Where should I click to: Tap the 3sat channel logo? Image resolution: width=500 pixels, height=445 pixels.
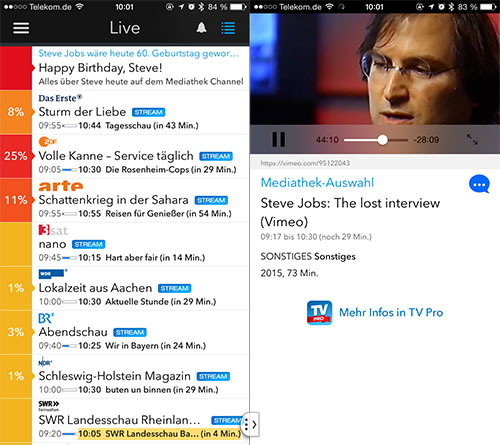pyautogui.click(x=53, y=230)
